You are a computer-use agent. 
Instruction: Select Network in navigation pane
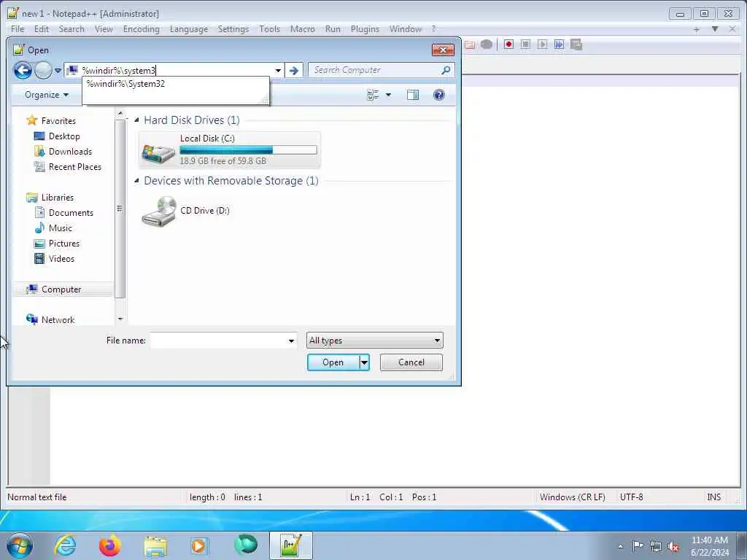(x=58, y=320)
